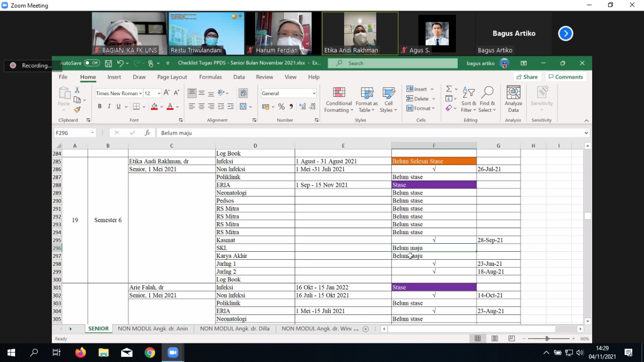The width and height of the screenshot is (644, 362).
Task: Open the Formulas ribbon tab
Action: (x=210, y=77)
